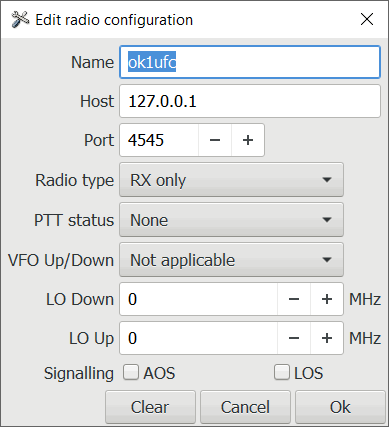The image size is (389, 427).
Task: Open the PTT status dropdown
Action: [231, 220]
